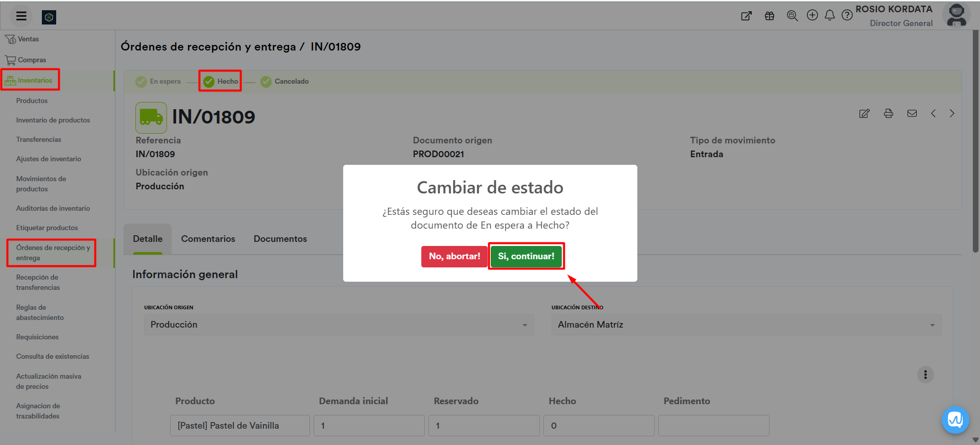The height and width of the screenshot is (445, 980).
Task: Select the En espera status step
Action: click(158, 81)
